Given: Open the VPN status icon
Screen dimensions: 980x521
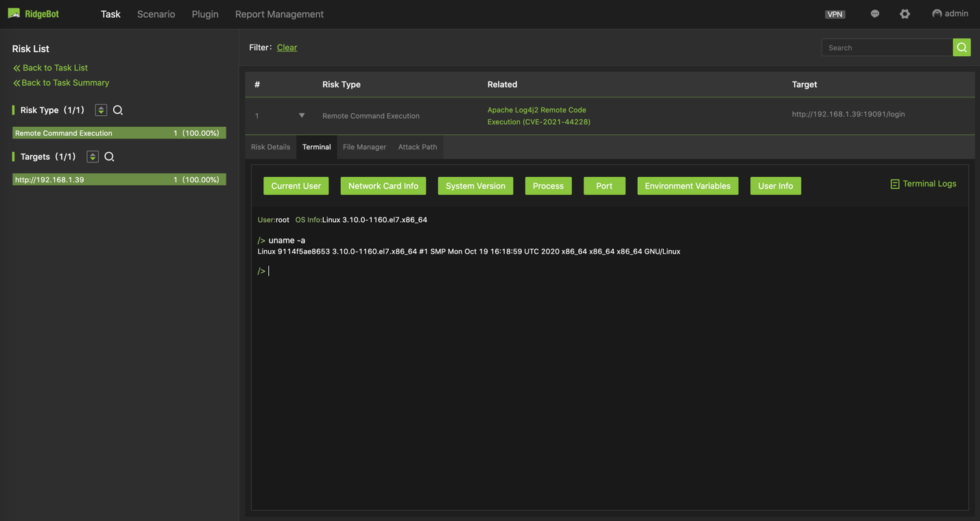Looking at the screenshot, I should tap(835, 14).
